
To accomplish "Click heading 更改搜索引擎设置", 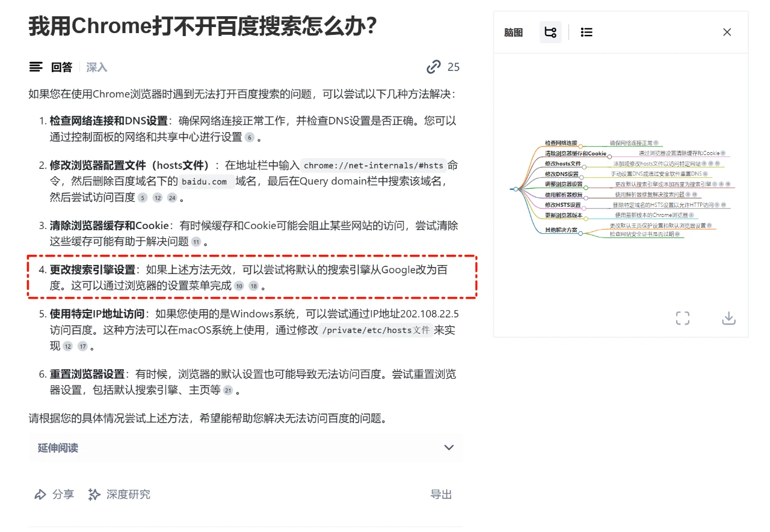I will (93, 269).
